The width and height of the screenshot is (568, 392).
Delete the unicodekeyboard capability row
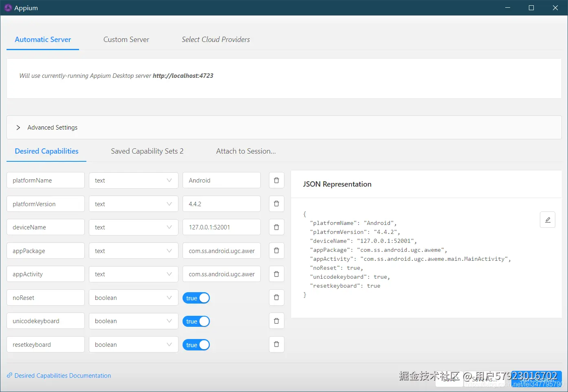[x=277, y=321]
